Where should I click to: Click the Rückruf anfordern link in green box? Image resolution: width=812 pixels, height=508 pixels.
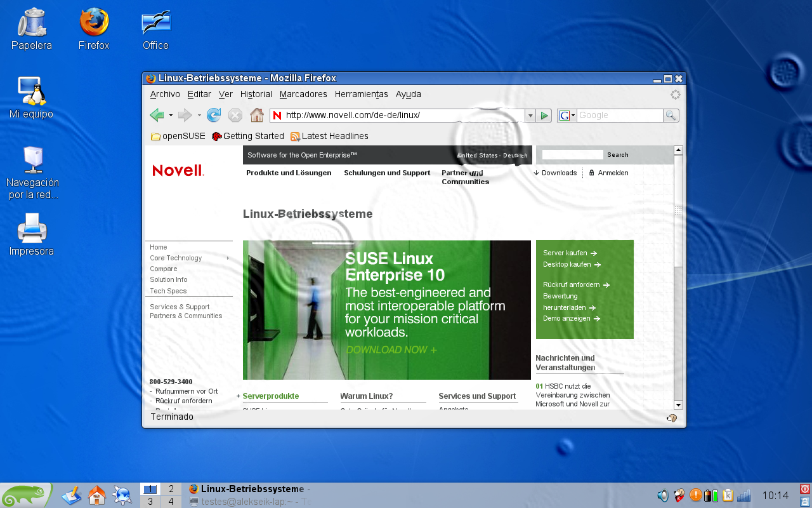point(576,284)
